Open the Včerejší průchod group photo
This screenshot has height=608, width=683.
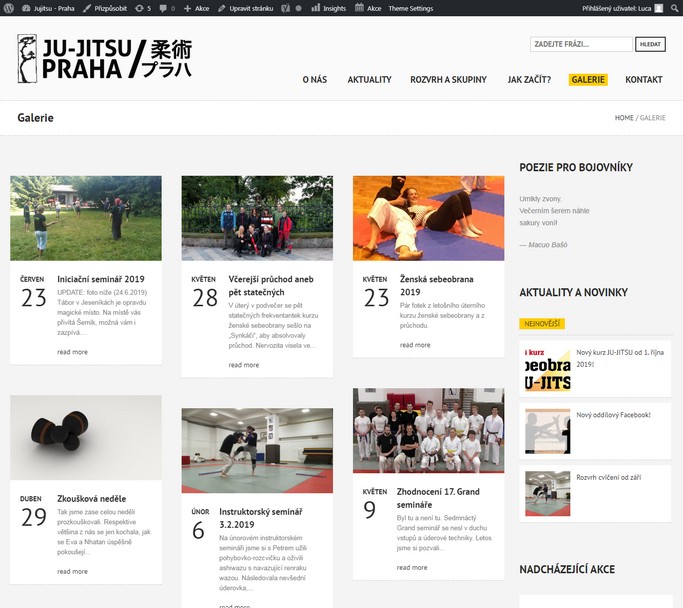pos(257,218)
